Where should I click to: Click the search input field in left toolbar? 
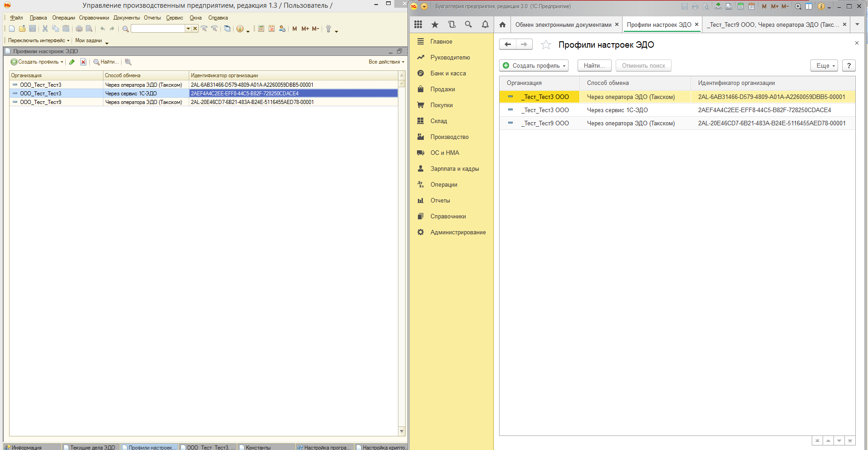click(x=158, y=29)
